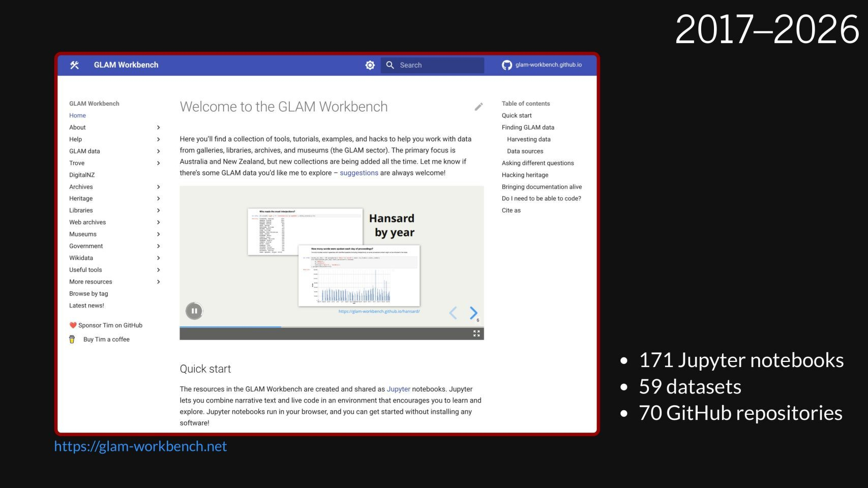Expand the Libraries section chevron
The height and width of the screenshot is (488, 868).
pos(159,210)
